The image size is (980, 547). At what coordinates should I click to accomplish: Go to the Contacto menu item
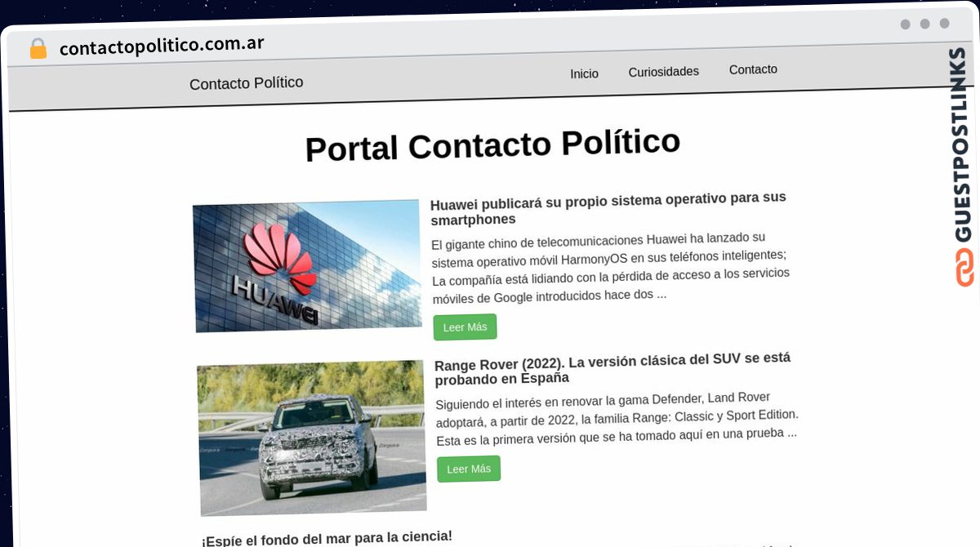click(x=753, y=69)
